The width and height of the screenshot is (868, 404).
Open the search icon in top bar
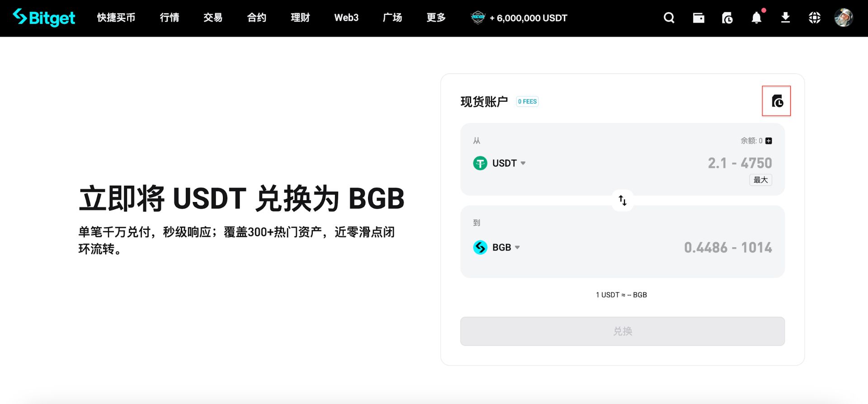669,18
